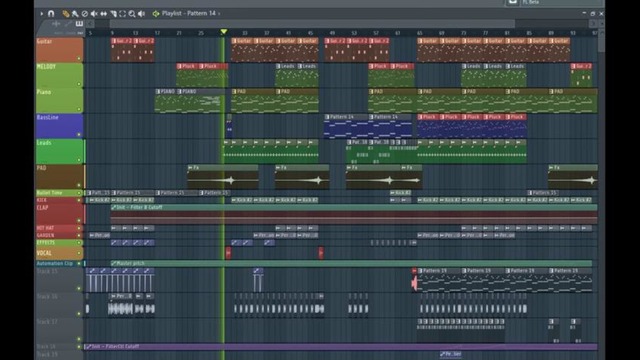Open first Pattern 14 clip menu on BassLine

327,117
